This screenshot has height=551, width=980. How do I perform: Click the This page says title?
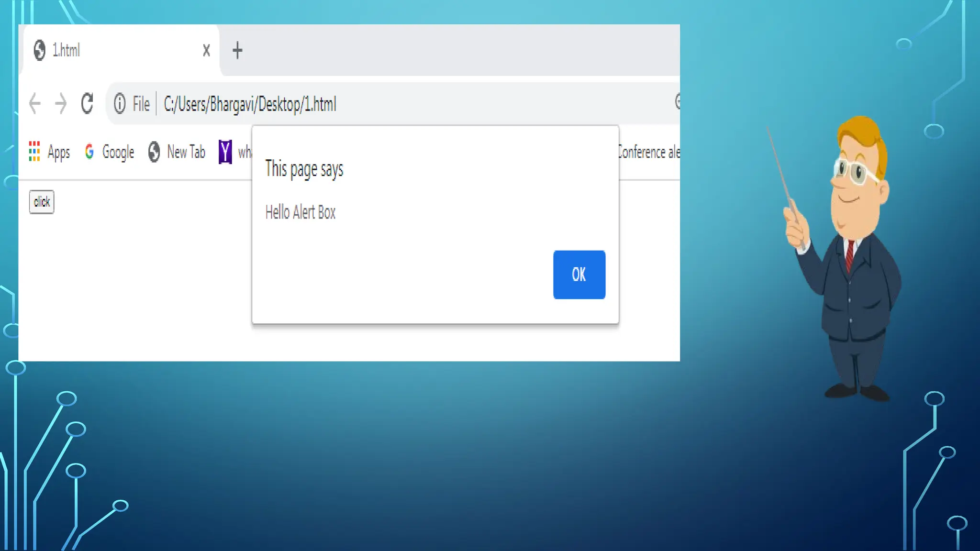click(304, 169)
